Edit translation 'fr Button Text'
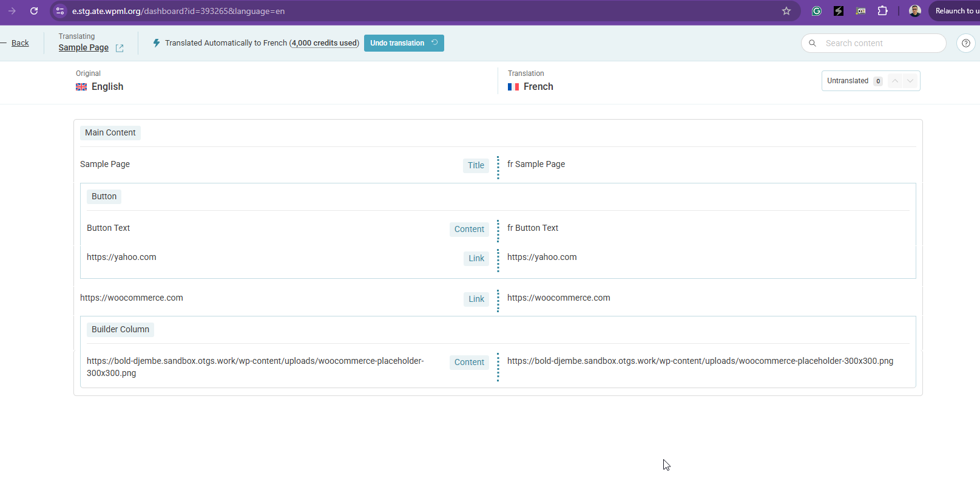980x492 pixels. (533, 228)
